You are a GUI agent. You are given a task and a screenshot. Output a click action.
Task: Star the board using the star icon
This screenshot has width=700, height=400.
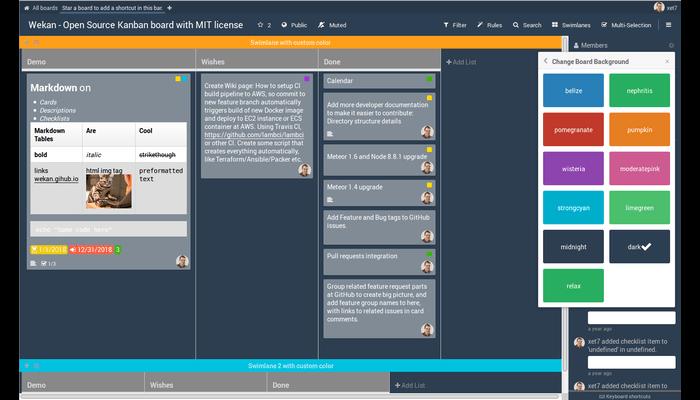point(261,24)
